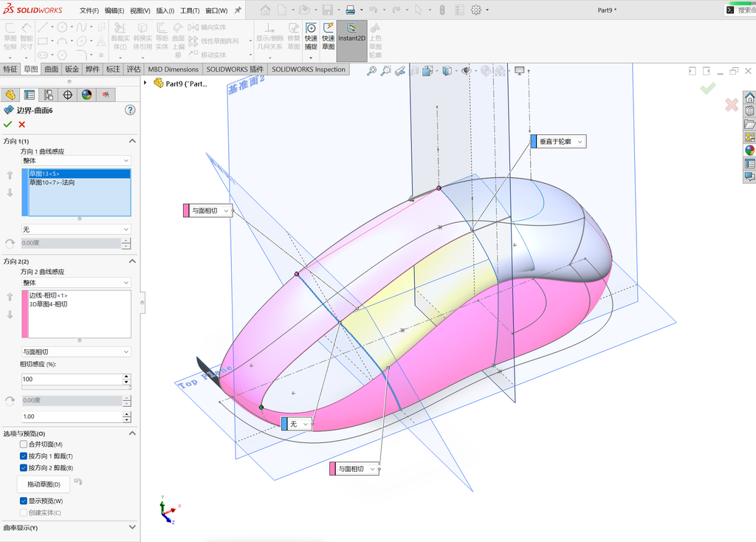Open the 无 callout dropdown in viewport

305,425
